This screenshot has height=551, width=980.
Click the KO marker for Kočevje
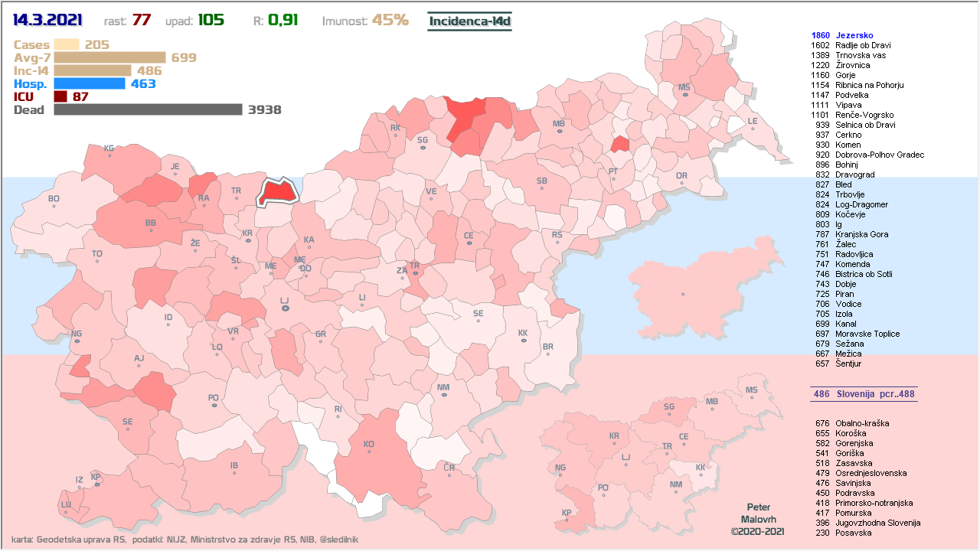pyautogui.click(x=369, y=452)
